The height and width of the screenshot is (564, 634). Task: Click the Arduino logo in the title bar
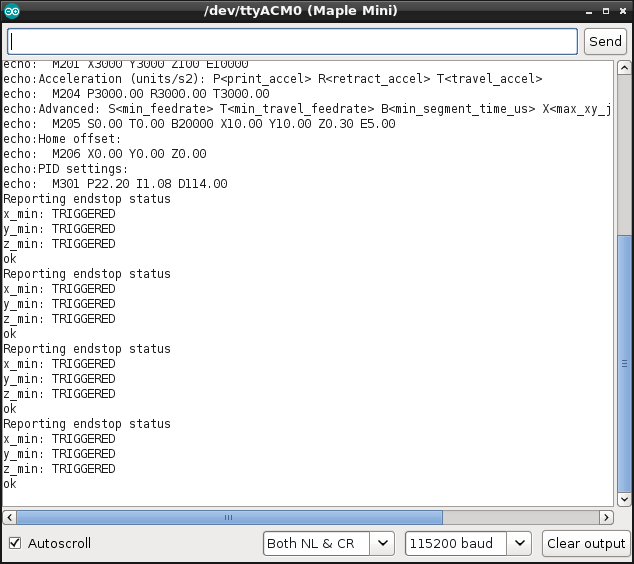(x=12, y=11)
